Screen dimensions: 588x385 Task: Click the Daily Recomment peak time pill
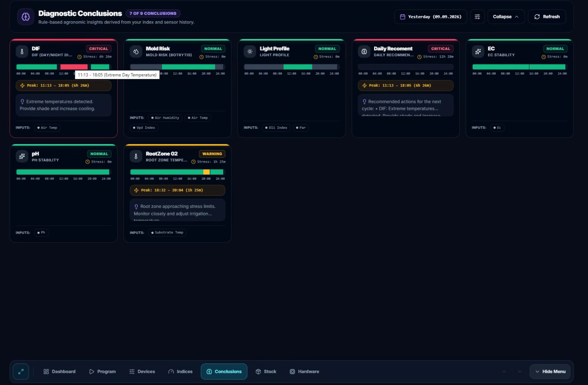click(x=405, y=85)
